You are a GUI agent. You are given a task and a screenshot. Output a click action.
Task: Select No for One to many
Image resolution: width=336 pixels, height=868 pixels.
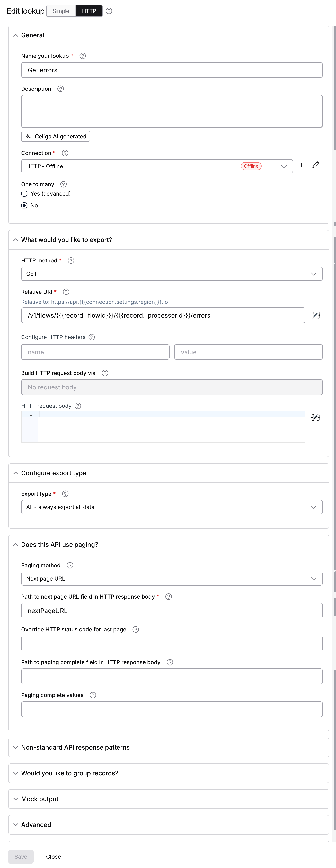pyautogui.click(x=24, y=205)
